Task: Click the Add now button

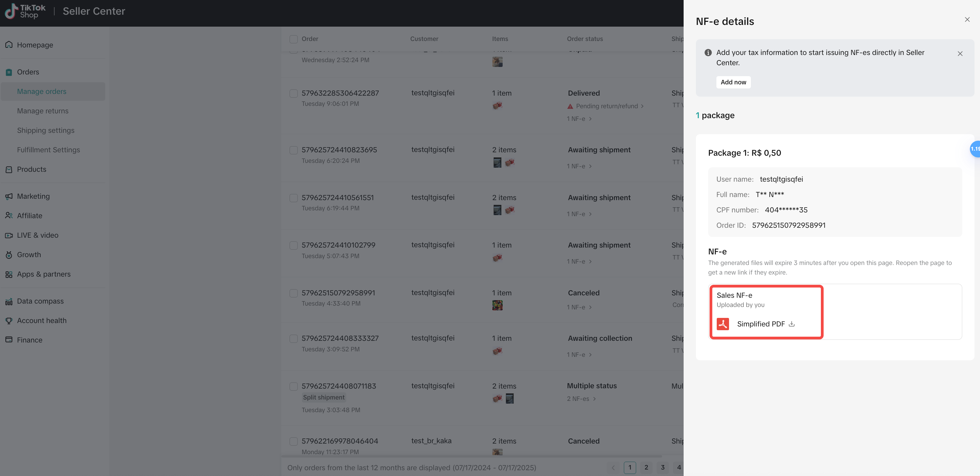Action: click(733, 82)
